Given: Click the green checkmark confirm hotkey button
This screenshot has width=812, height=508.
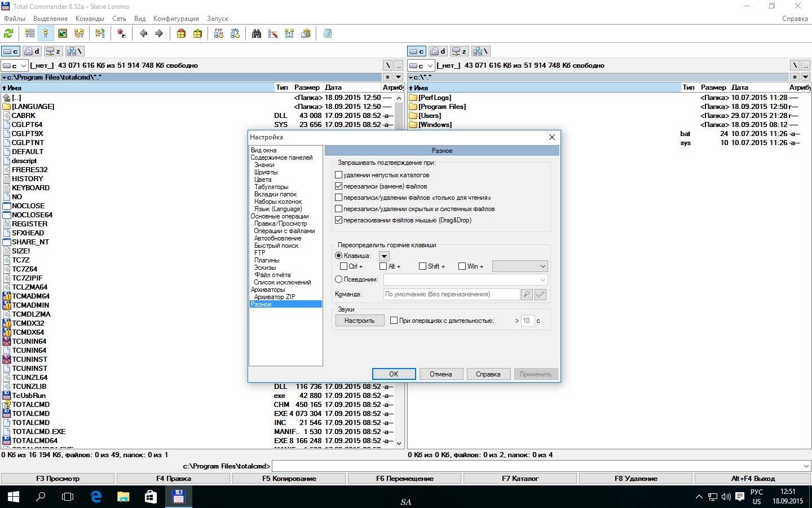Looking at the screenshot, I should pyautogui.click(x=540, y=294).
